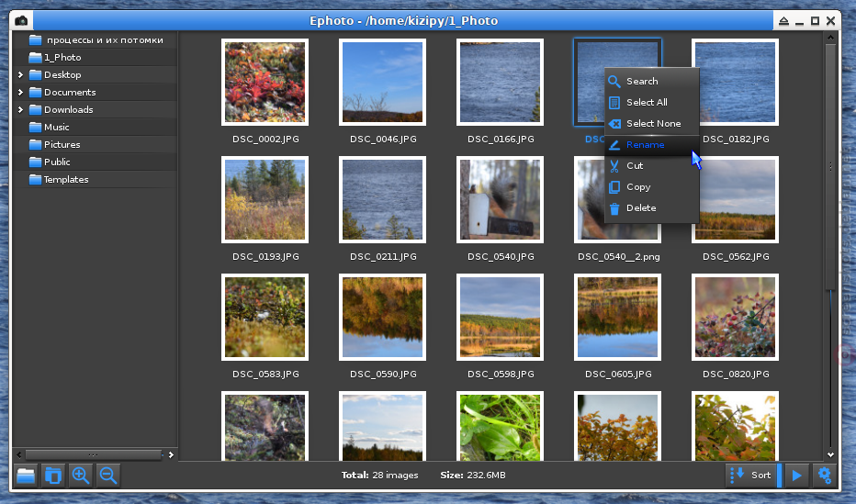Zoom out thumbnails with magnifier minus
The width and height of the screenshot is (856, 504).
click(108, 476)
